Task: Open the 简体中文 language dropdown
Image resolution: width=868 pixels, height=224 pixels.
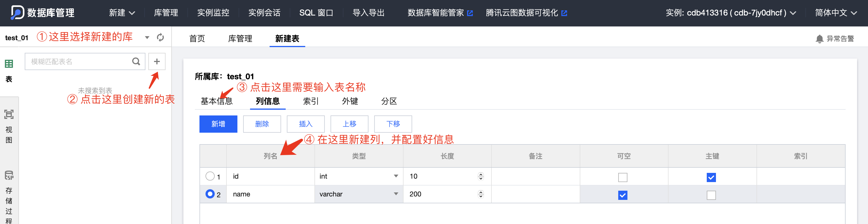Action: coord(836,13)
